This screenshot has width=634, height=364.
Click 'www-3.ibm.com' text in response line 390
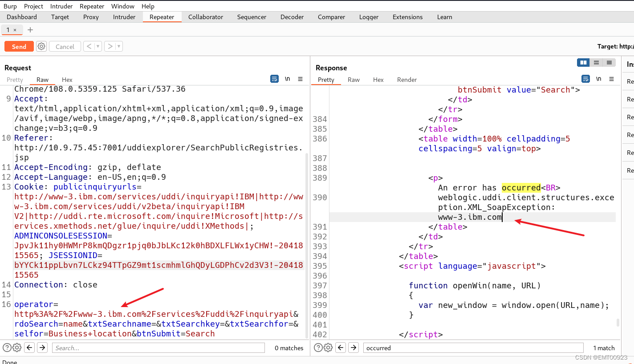pos(470,217)
